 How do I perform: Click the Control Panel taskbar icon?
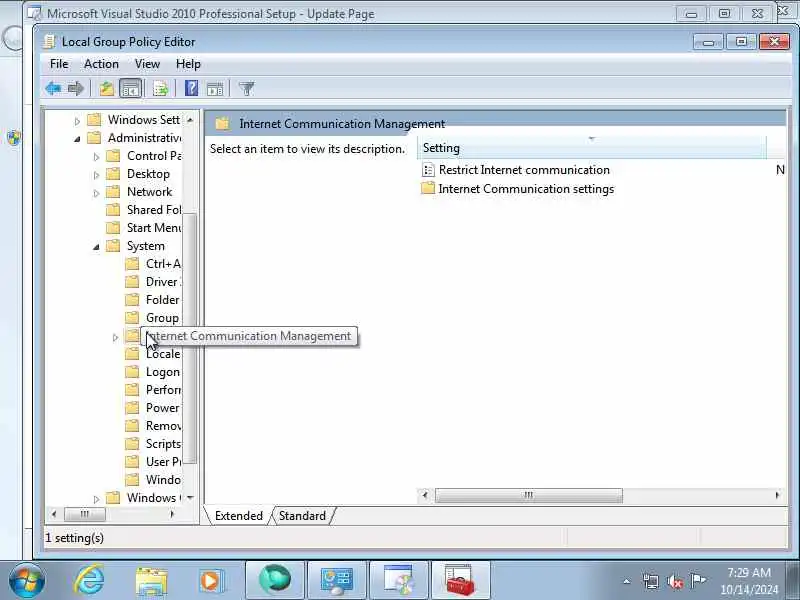(x=337, y=580)
